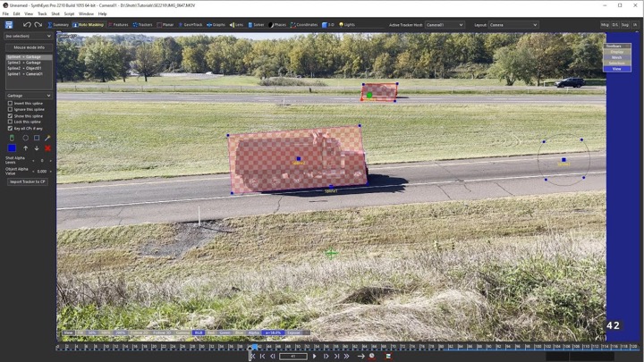Toggle Lock this spline checkbox

(x=10, y=122)
